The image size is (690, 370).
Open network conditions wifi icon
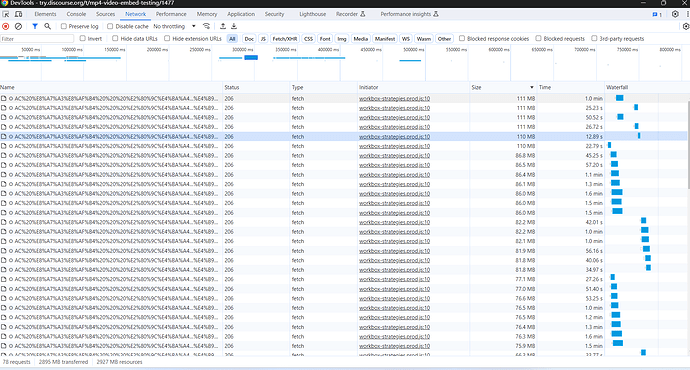206,26
